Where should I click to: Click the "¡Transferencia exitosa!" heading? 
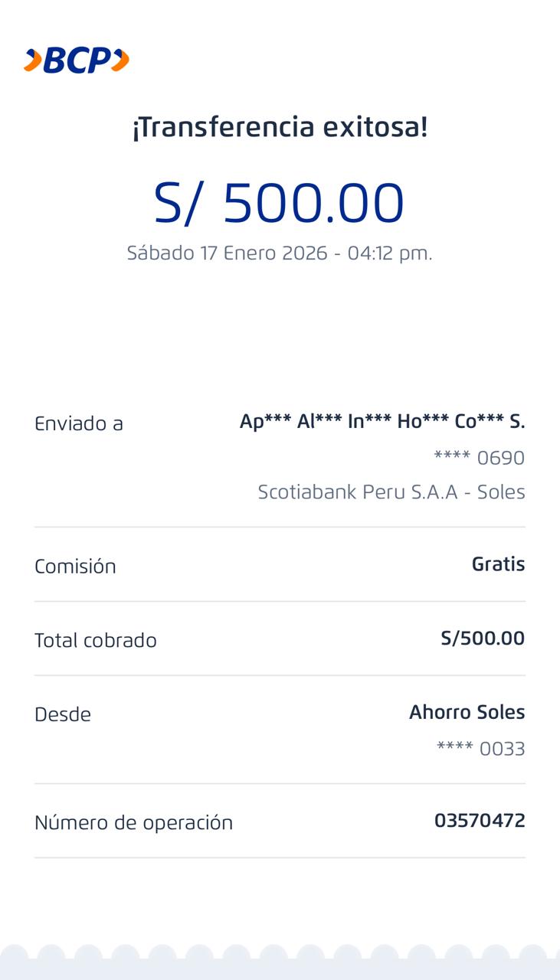pos(280,127)
